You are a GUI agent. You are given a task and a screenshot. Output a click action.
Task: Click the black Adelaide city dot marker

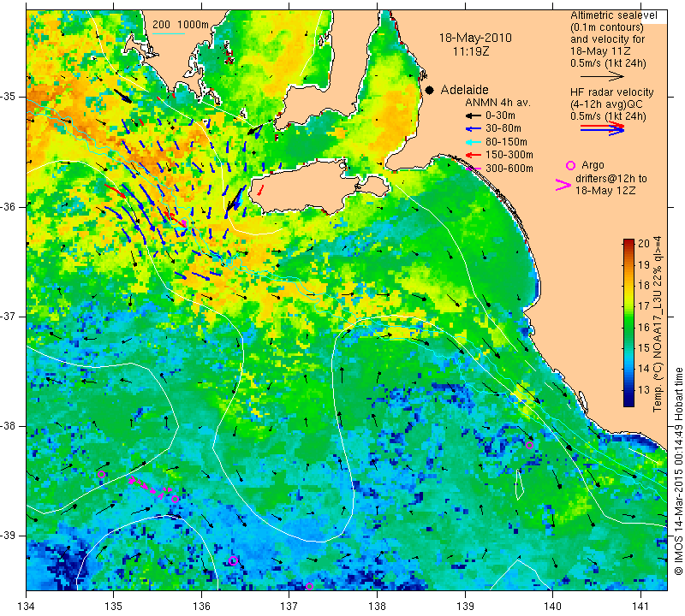click(x=430, y=90)
